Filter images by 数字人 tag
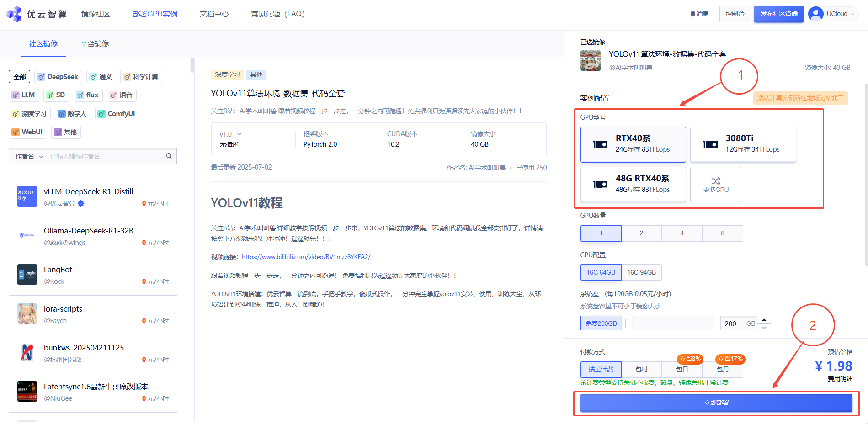 (73, 114)
